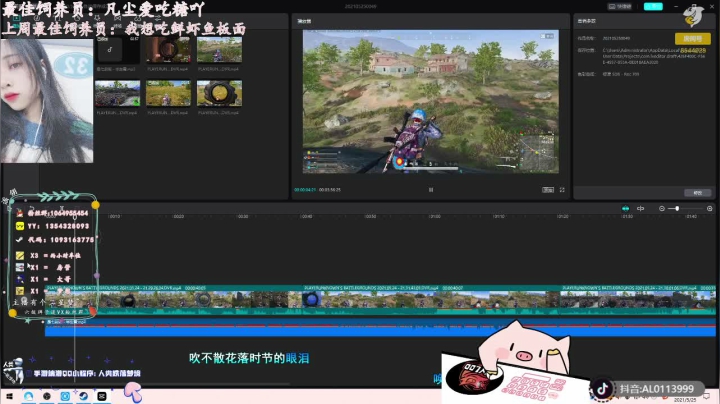Click the draft parameters panel title

586,21
